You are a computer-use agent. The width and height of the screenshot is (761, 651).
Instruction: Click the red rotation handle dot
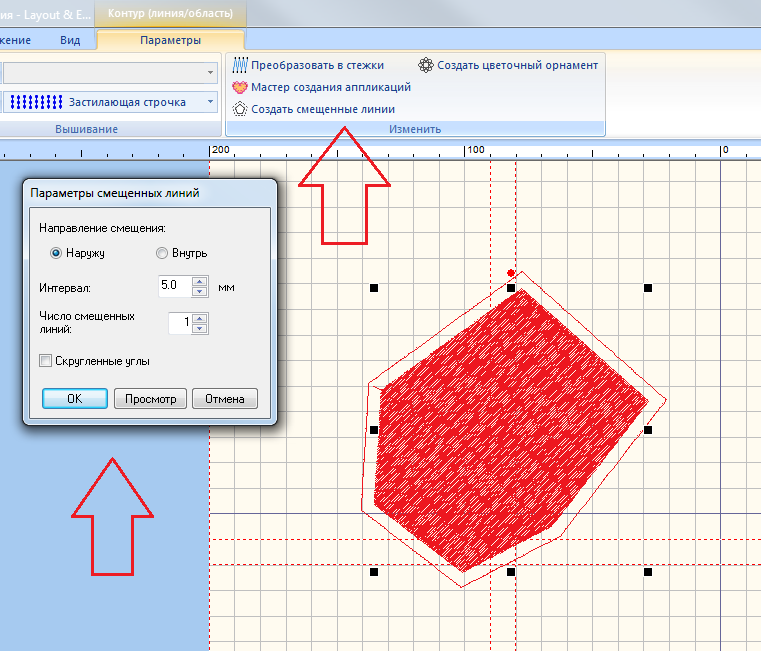(x=511, y=273)
